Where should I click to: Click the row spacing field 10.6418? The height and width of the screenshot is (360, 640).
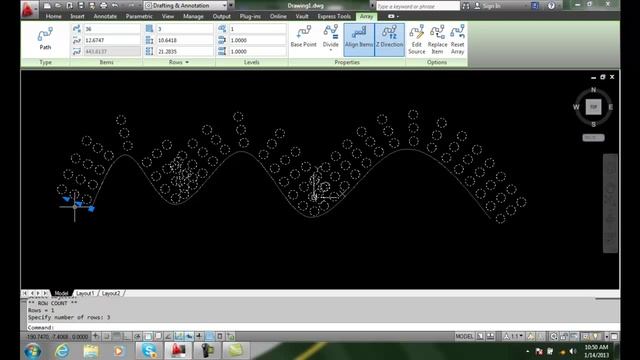(x=184, y=40)
